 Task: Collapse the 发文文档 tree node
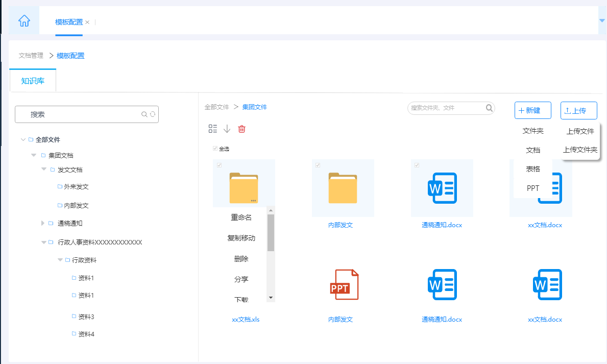44,169
